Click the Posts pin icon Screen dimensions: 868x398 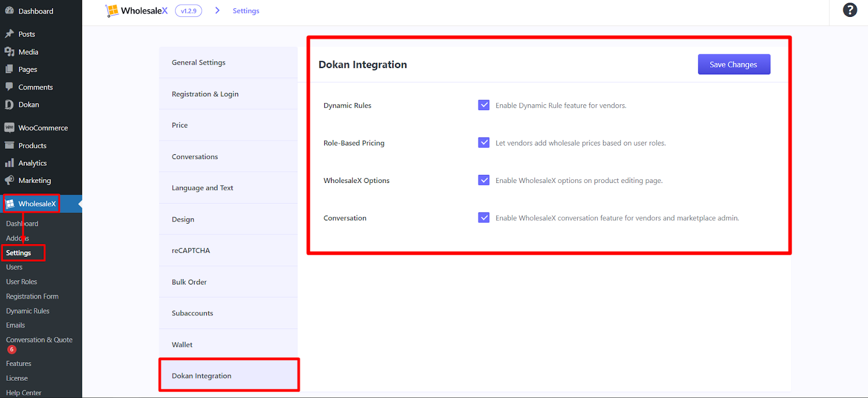pyautogui.click(x=9, y=34)
